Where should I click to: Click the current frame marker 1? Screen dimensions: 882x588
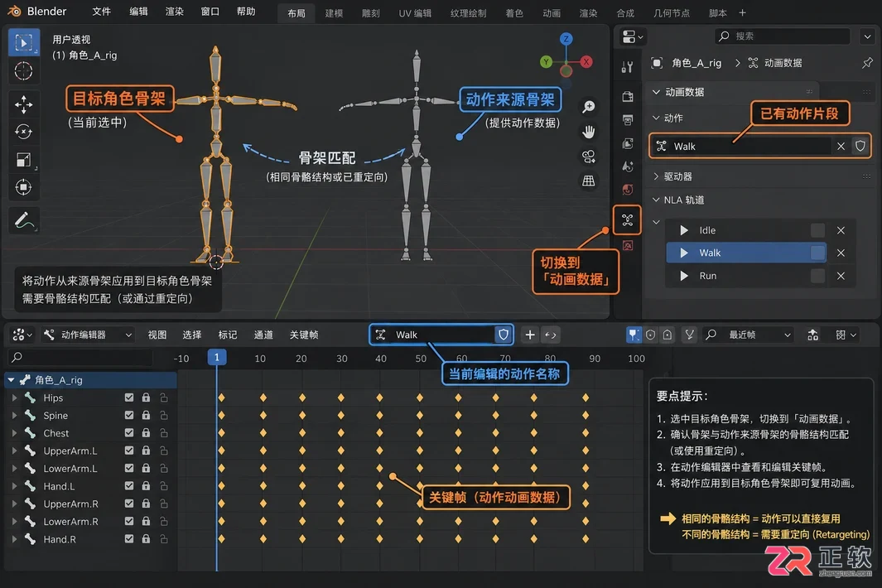216,357
